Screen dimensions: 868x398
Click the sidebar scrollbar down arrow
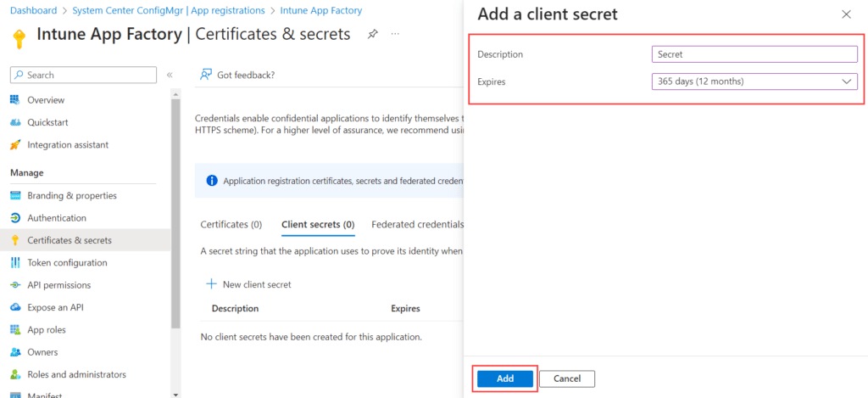tap(175, 395)
